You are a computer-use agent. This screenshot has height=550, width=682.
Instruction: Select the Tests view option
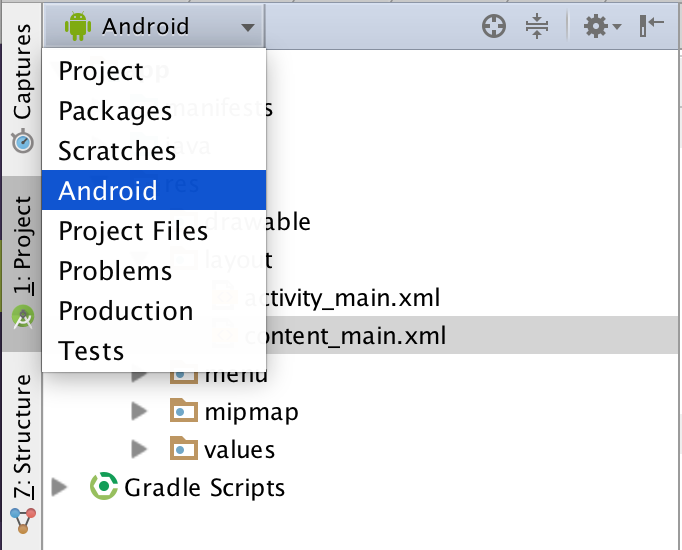[91, 351]
